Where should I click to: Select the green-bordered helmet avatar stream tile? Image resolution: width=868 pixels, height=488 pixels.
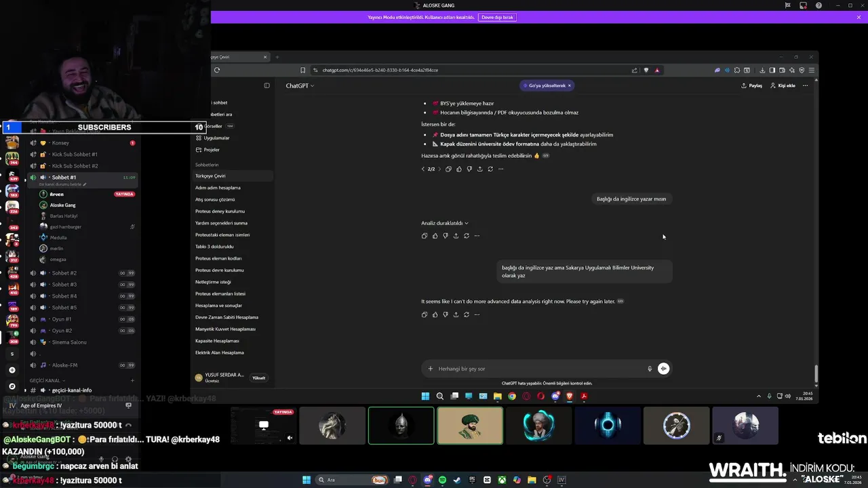pos(401,426)
